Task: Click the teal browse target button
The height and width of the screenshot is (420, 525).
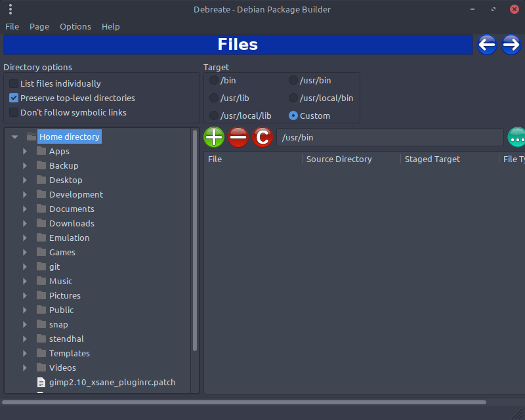Action: 516,137
